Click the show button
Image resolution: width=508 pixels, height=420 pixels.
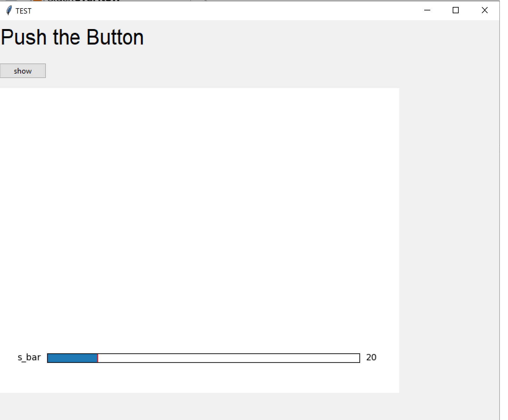coord(23,71)
